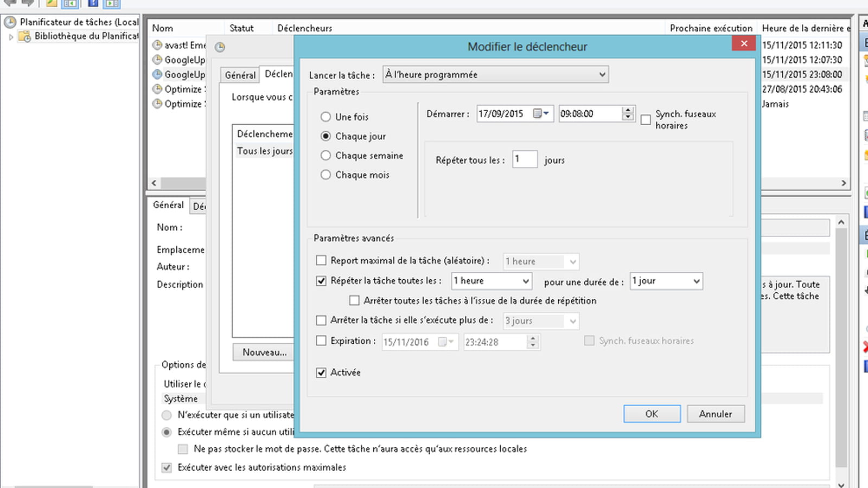The image size is (868, 488).
Task: Click the Répéter tous les days input field
Action: [525, 159]
